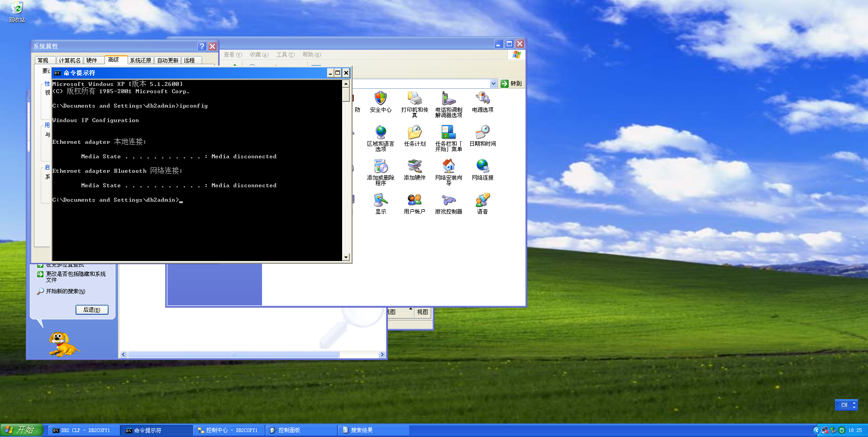Switch to the 自动更新 tab
The height and width of the screenshot is (437, 868).
point(167,60)
